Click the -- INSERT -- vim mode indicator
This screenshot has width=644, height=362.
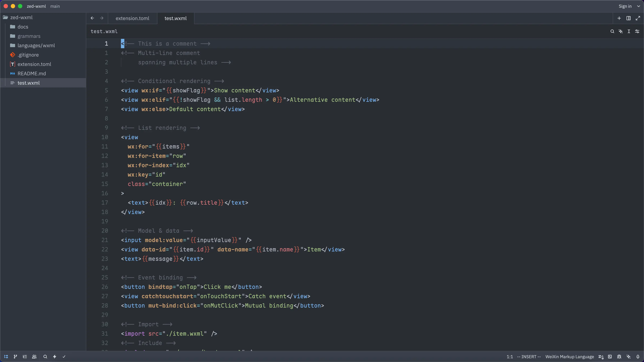coord(529,357)
